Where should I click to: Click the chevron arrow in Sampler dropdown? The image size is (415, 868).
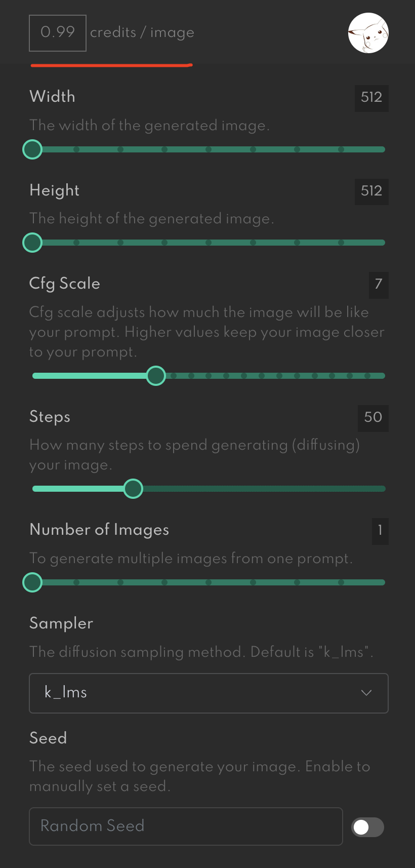(x=366, y=692)
